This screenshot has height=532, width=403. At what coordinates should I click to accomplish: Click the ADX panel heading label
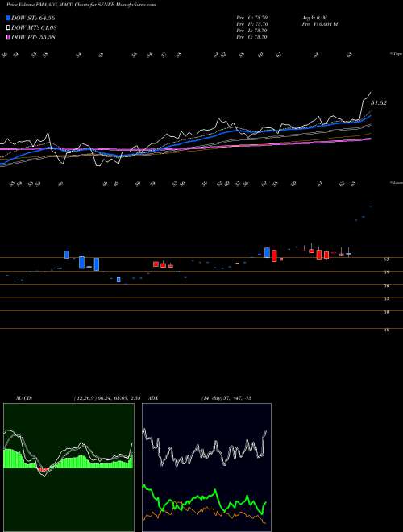click(154, 397)
